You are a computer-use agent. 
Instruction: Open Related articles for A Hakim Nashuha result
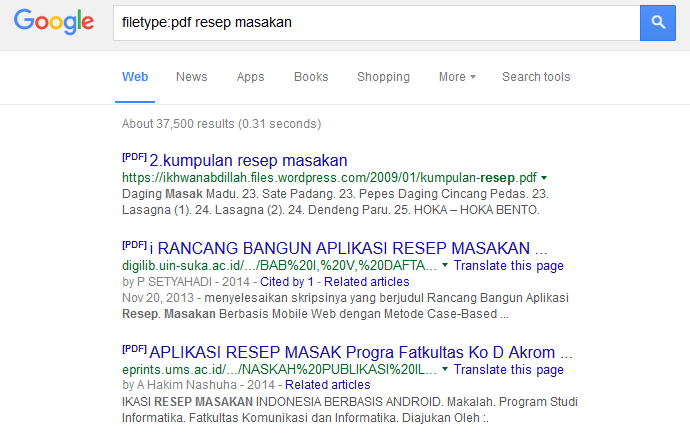tap(327, 385)
